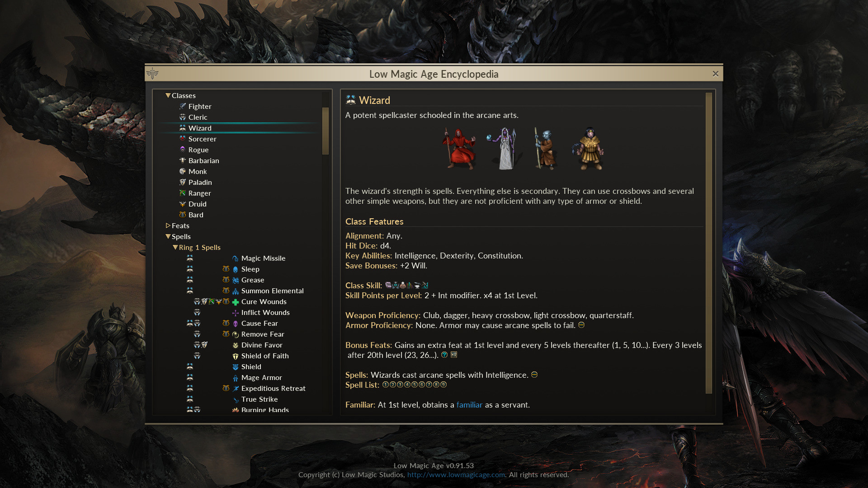The width and height of the screenshot is (868, 488).
Task: Click the Summon Elemental spell icon
Action: 236,291
